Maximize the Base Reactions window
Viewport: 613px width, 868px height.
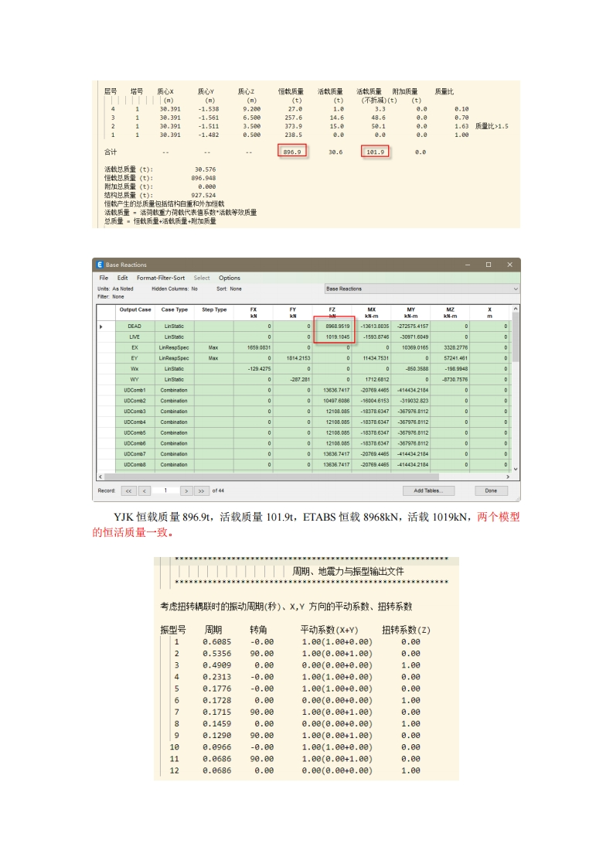pos(489,265)
